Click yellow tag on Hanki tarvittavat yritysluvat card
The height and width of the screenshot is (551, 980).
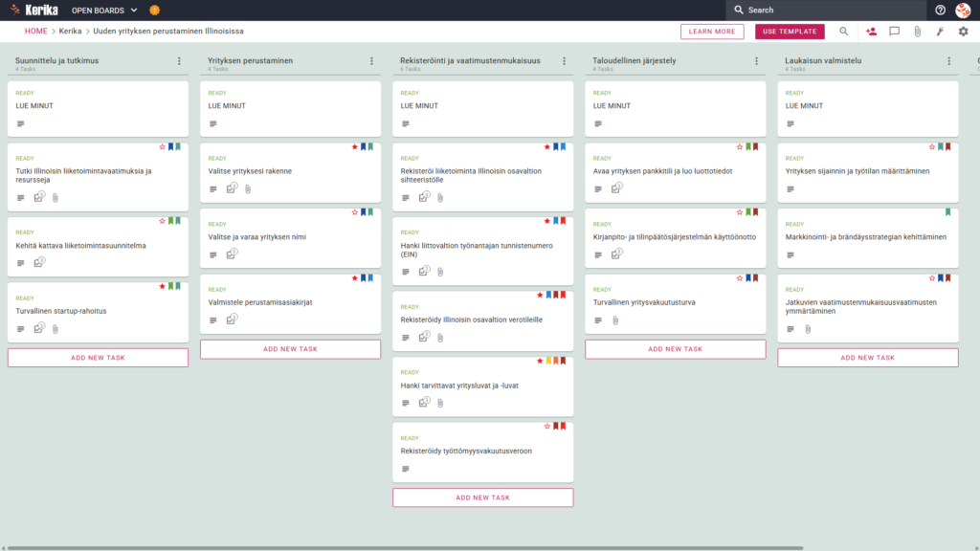tap(548, 361)
